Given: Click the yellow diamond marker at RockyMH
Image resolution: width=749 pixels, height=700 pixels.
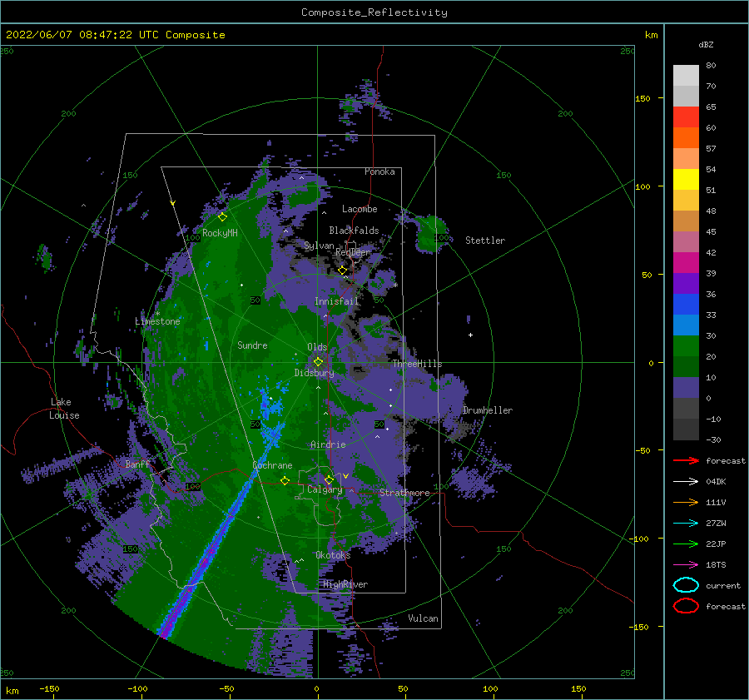Looking at the screenshot, I should (222, 217).
